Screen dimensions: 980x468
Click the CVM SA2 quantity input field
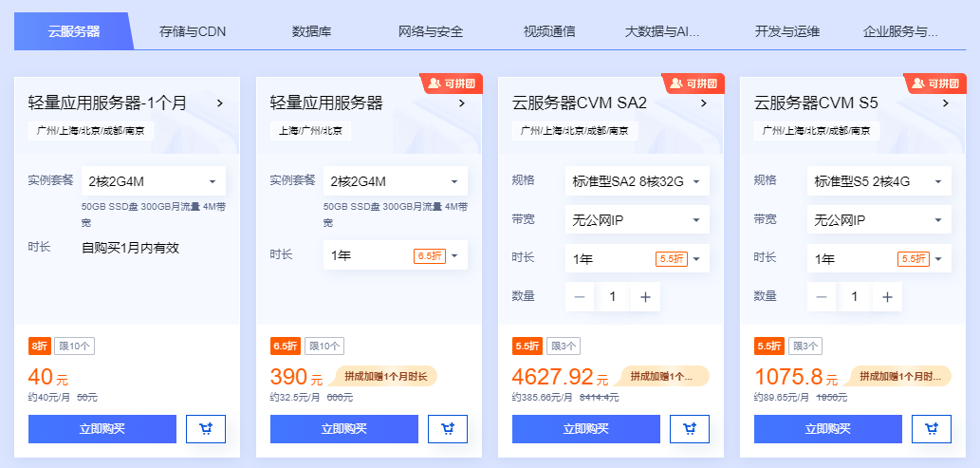coord(613,297)
